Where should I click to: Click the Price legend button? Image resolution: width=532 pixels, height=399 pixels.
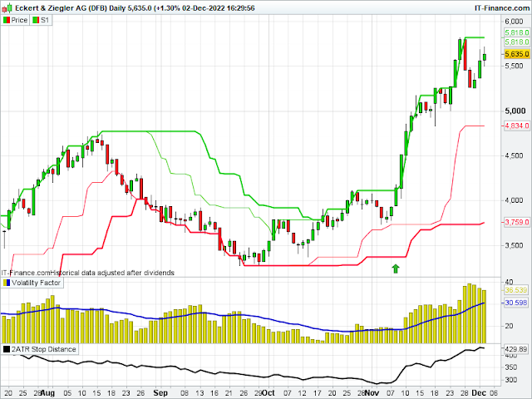[x=15, y=20]
